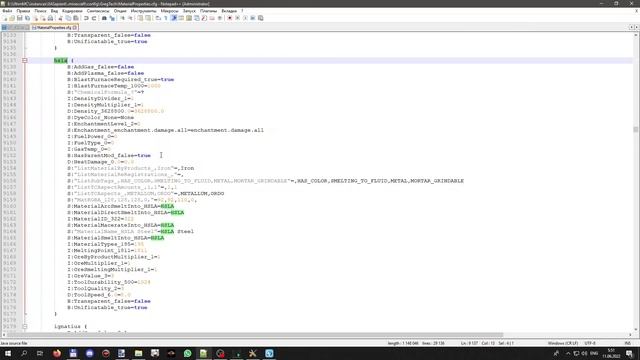Click the line 'B:HasParentMod_false=true'

pos(109,156)
